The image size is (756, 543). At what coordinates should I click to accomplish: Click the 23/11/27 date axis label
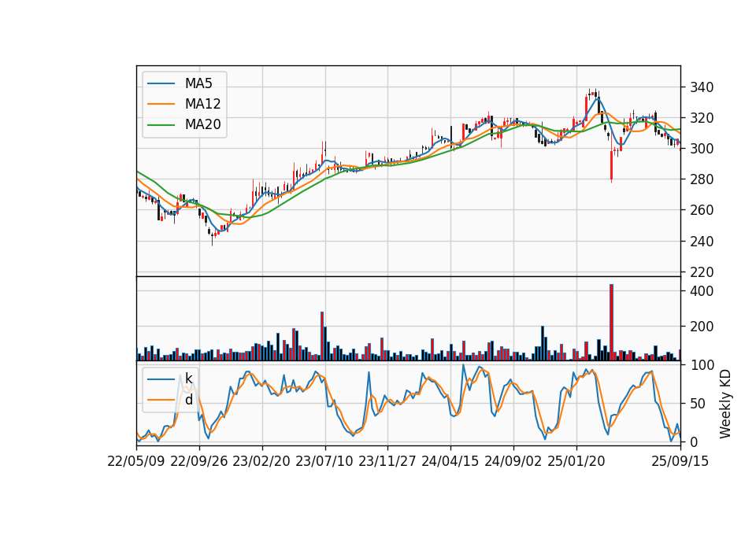click(x=387, y=462)
